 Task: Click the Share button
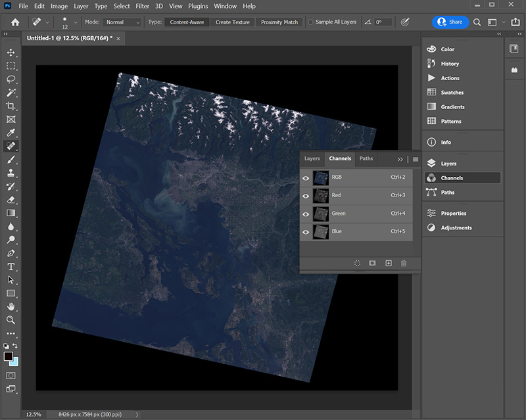[x=451, y=22]
